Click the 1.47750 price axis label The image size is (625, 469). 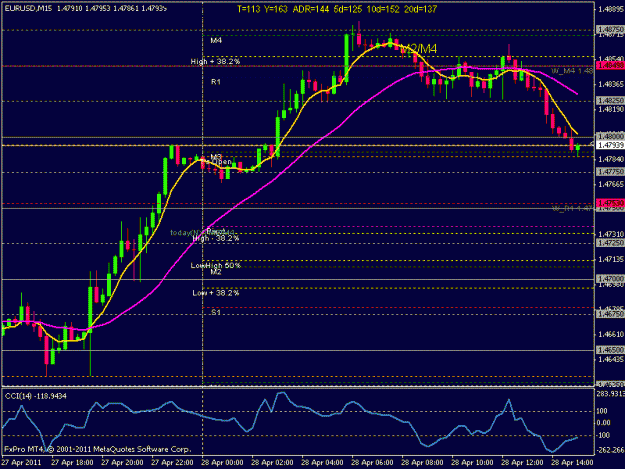point(610,172)
